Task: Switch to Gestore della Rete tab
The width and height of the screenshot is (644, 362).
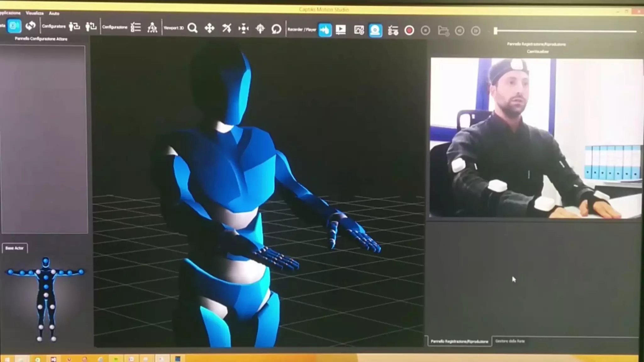Action: (510, 341)
